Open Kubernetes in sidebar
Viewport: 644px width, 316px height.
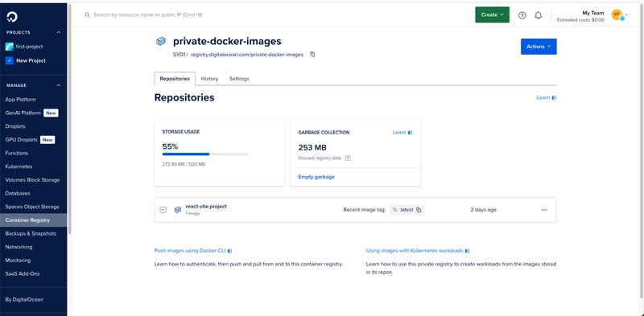(19, 166)
